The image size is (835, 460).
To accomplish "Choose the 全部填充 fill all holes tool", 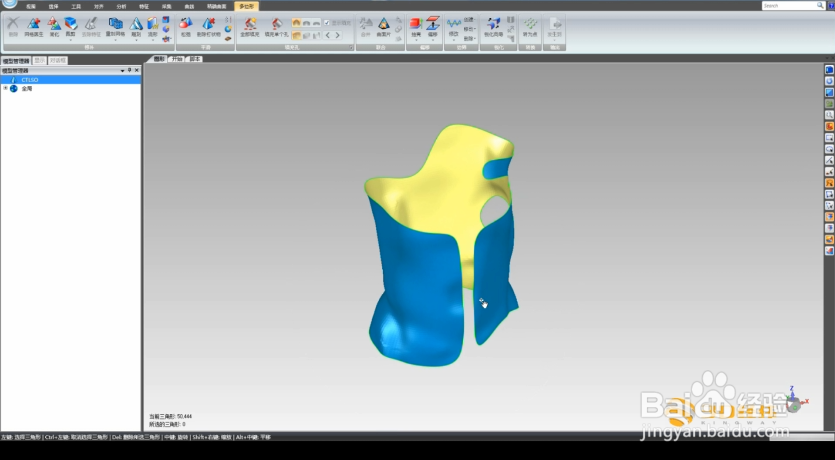I will pos(250,27).
